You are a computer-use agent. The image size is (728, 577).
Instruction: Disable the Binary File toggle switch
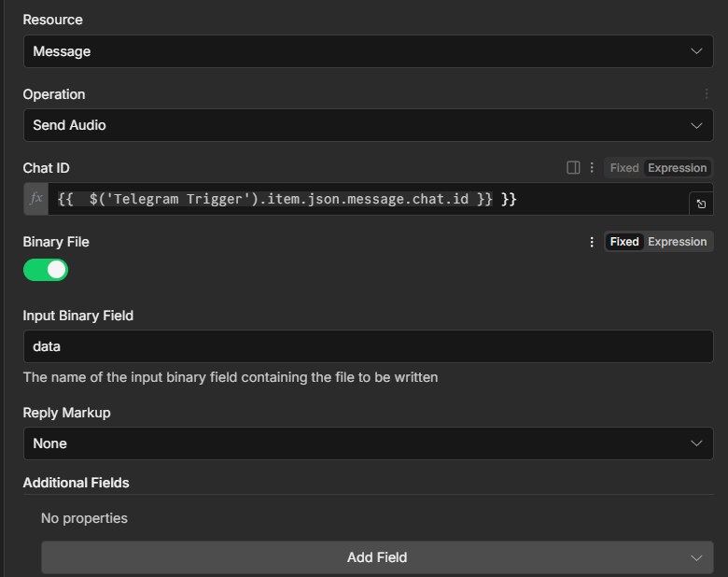pos(46,270)
